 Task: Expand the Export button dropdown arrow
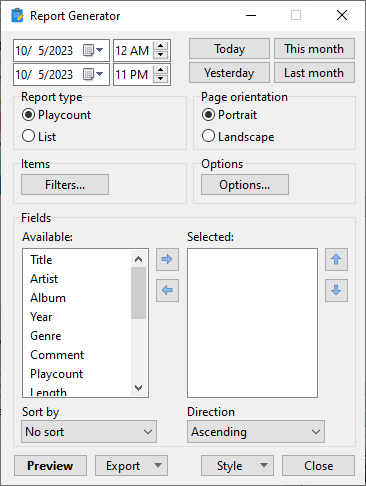pos(158,465)
